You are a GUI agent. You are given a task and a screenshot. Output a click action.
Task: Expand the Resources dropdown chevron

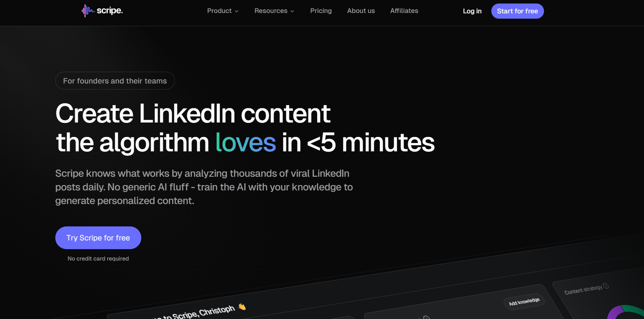coord(292,11)
